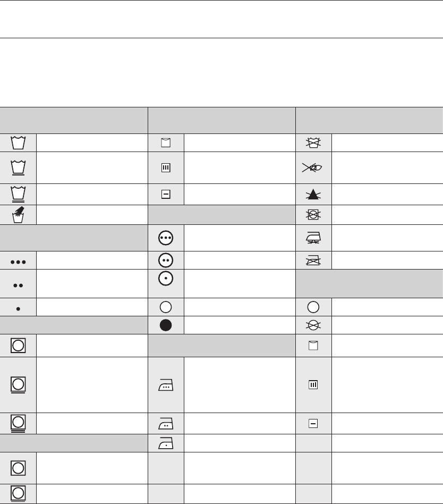
Task: Select the three-dots temperature symbol without circle
Action: click(19, 261)
